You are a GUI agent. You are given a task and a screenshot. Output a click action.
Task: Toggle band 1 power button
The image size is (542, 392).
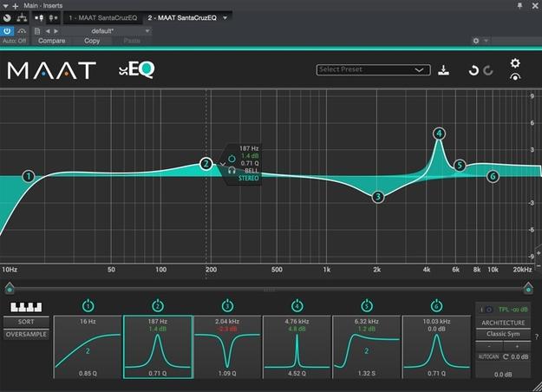pos(88,305)
